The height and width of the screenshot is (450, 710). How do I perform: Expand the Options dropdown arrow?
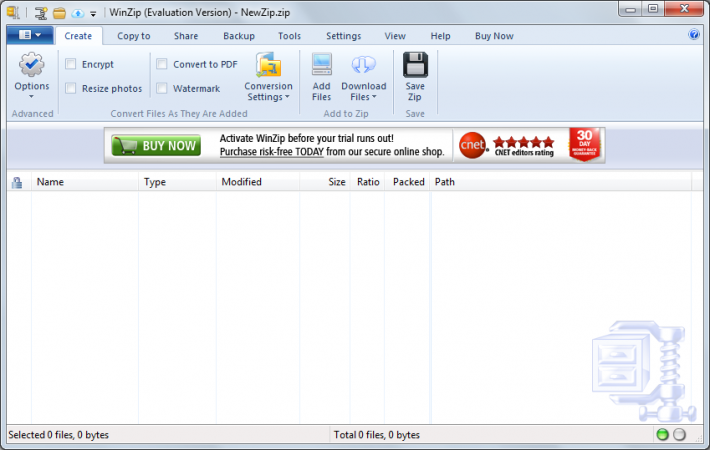[x=31, y=96]
